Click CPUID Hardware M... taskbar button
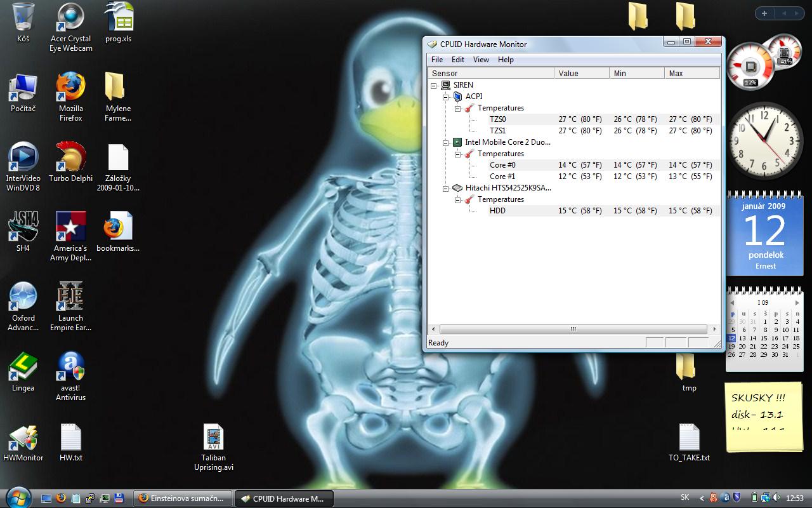Viewport: 812px width, 508px height. (x=284, y=498)
